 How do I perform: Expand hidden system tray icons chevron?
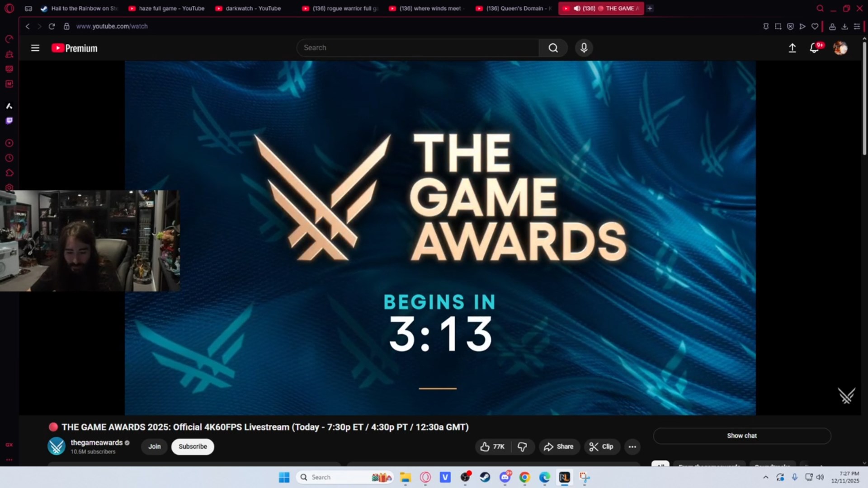tap(765, 477)
